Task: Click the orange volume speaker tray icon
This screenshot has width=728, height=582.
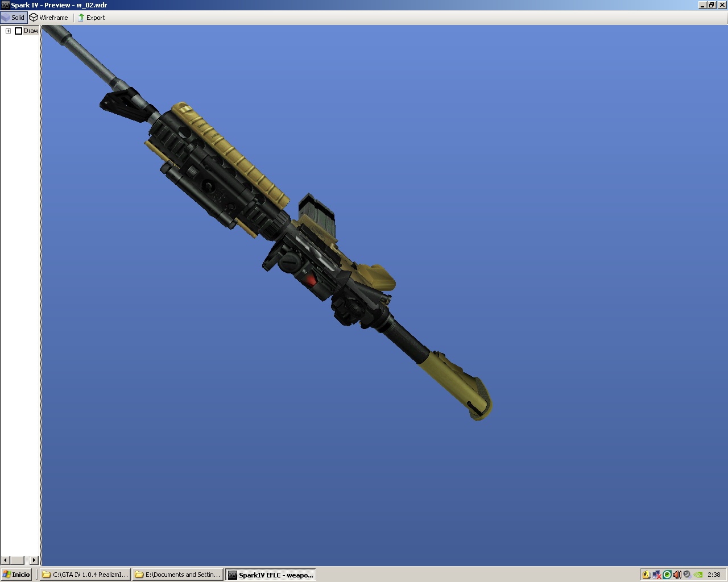Action: 677,575
